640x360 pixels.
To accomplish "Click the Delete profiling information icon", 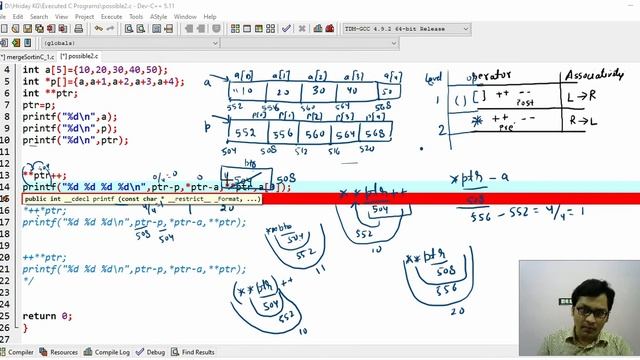I will (330, 29).
